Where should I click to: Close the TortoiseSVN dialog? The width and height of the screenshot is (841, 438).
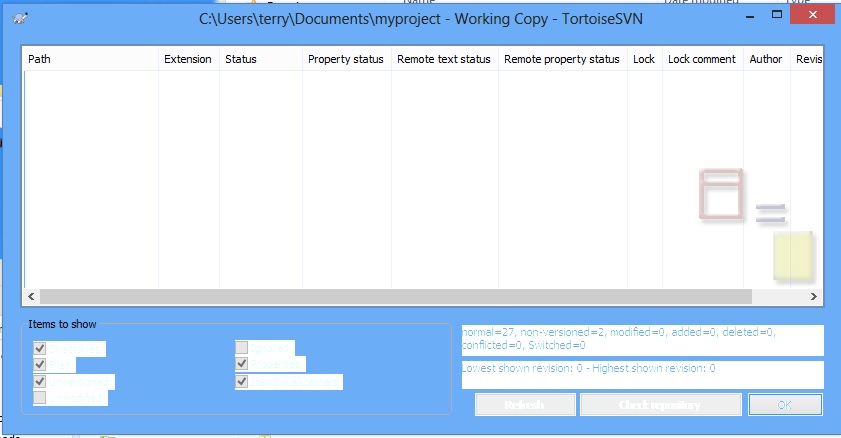(813, 14)
